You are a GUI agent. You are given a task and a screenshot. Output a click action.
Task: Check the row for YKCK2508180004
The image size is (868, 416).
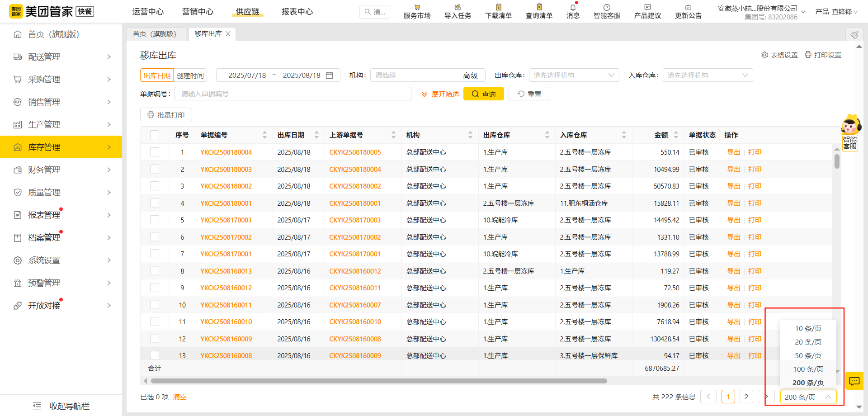155,152
